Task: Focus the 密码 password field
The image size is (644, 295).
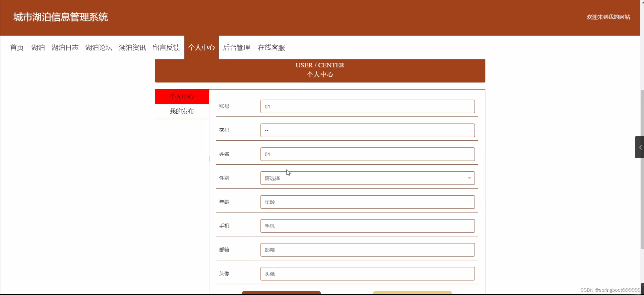Action: pyautogui.click(x=367, y=130)
